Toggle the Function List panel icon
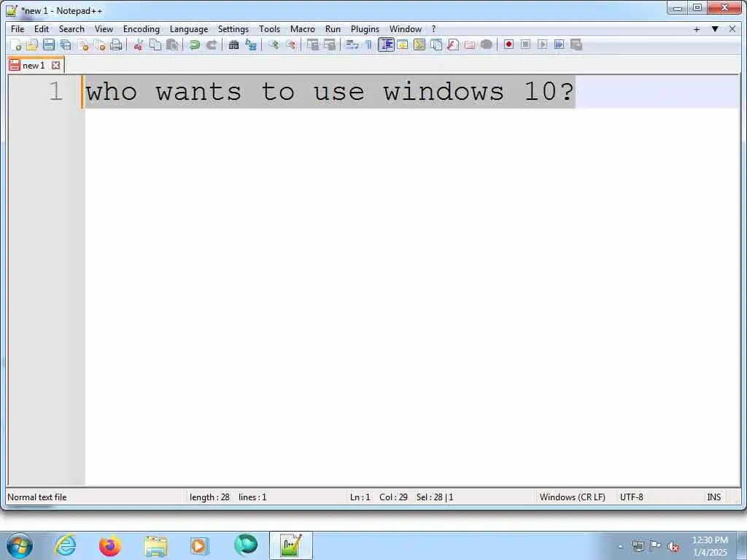This screenshot has width=747, height=560. click(x=453, y=44)
